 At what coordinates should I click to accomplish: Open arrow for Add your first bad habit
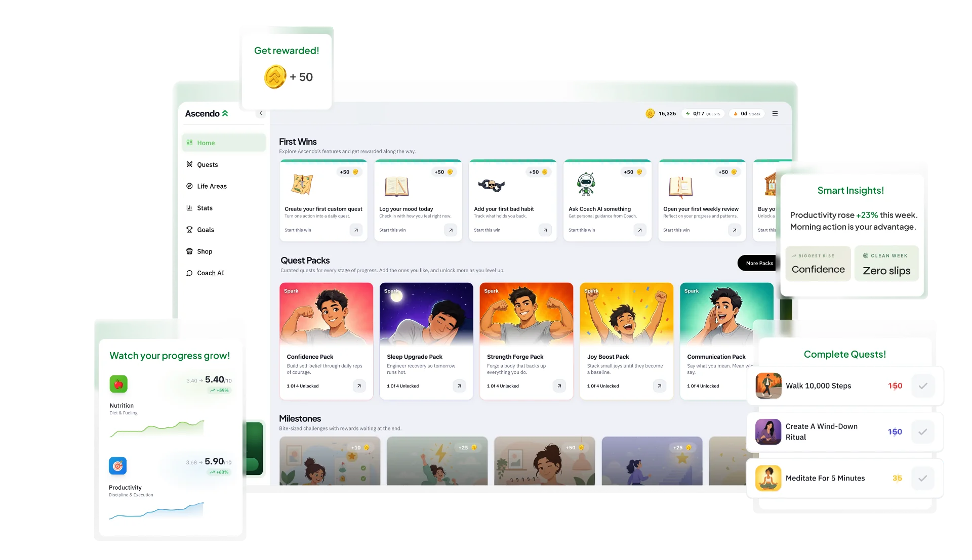545,230
